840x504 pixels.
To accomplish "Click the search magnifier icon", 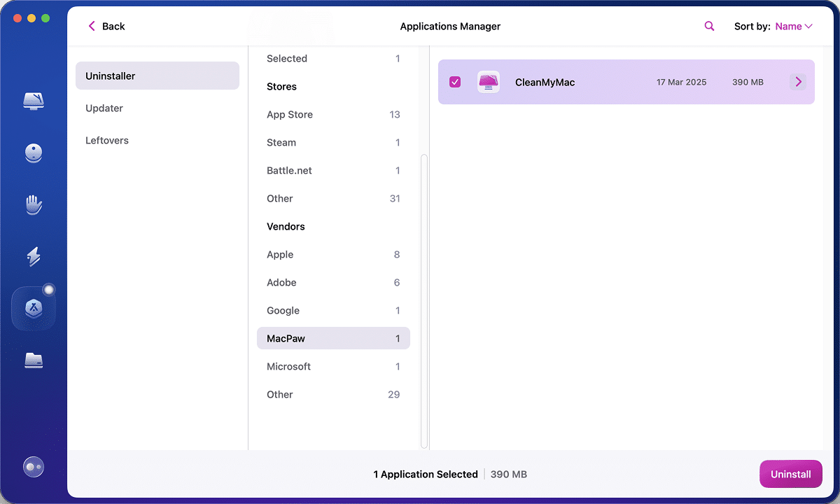I will tap(709, 26).
